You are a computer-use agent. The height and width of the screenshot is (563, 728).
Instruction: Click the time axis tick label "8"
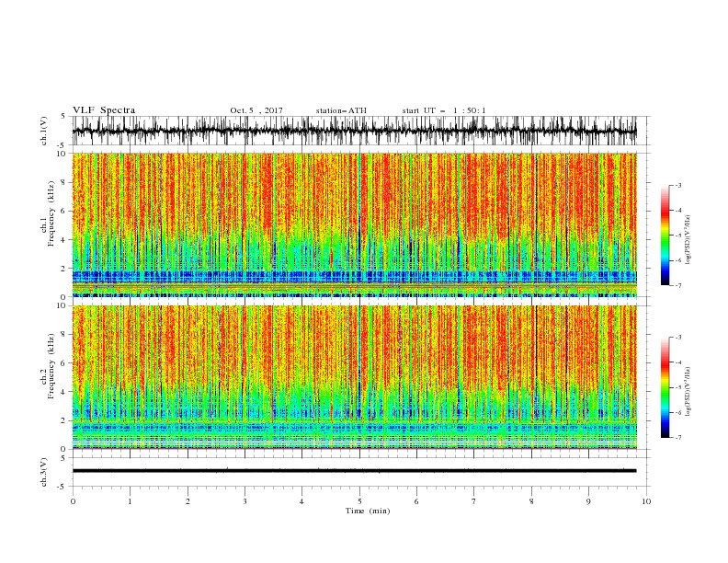coord(531,501)
